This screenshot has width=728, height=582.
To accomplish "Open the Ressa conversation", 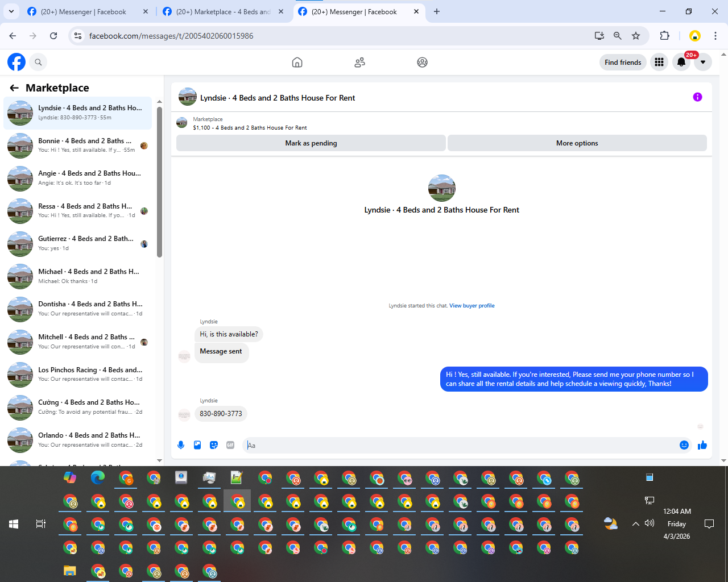I will pyautogui.click(x=78, y=211).
